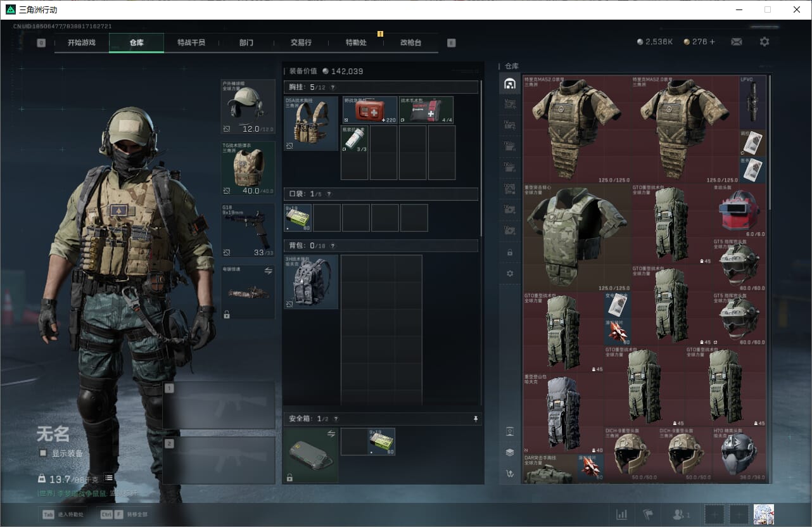Click empty primary weapon slot 2
812x527 pixels.
pyautogui.click(x=219, y=460)
